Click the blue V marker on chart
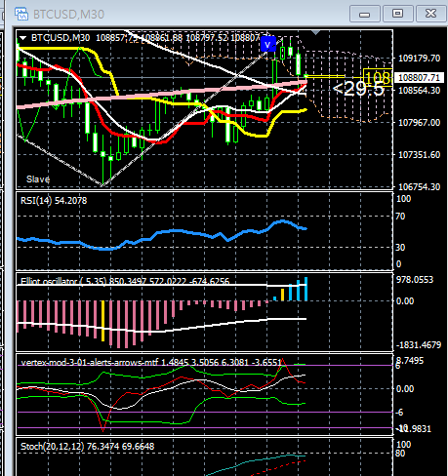The image size is (448, 476). tap(268, 44)
